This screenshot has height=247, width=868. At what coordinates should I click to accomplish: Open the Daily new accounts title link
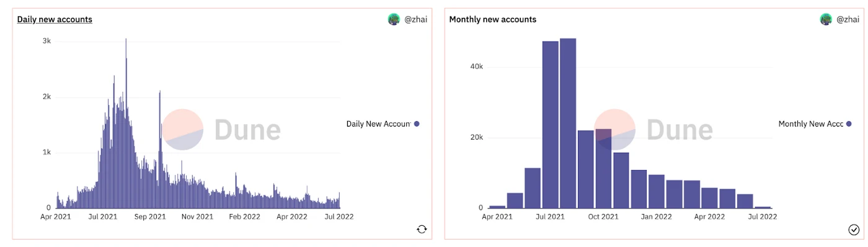tap(55, 19)
